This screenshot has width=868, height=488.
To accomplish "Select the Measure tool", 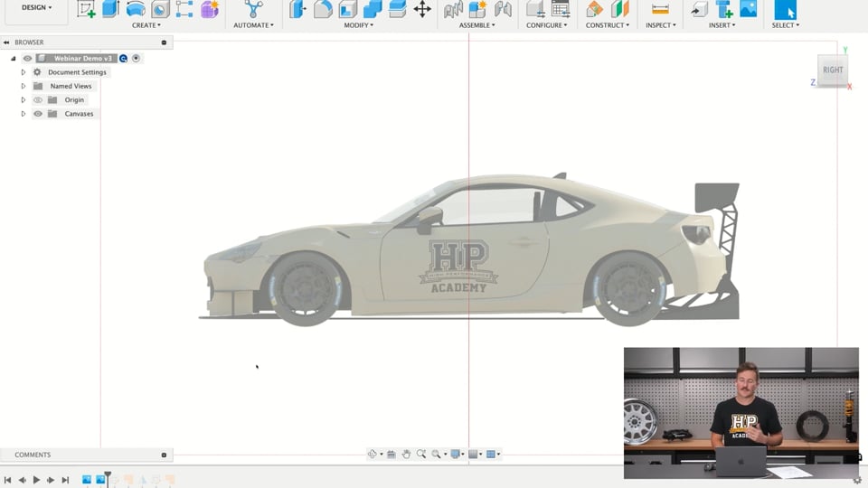I will [x=660, y=9].
